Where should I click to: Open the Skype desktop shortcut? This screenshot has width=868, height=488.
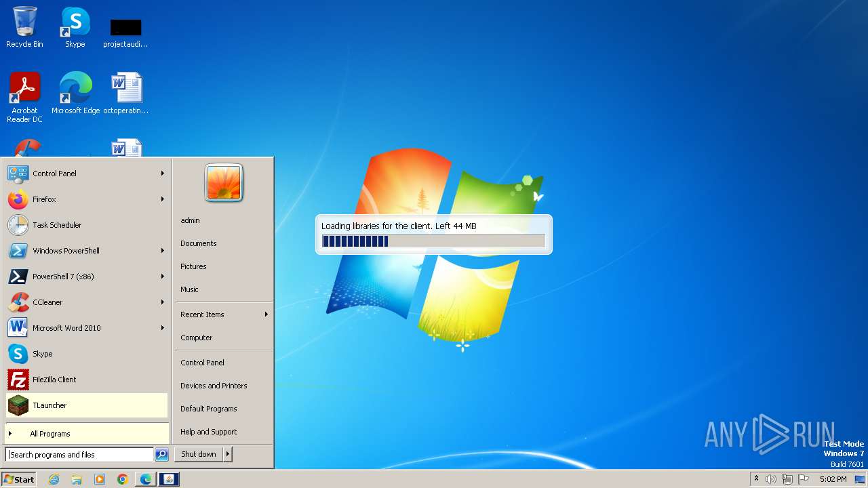pyautogui.click(x=75, y=27)
